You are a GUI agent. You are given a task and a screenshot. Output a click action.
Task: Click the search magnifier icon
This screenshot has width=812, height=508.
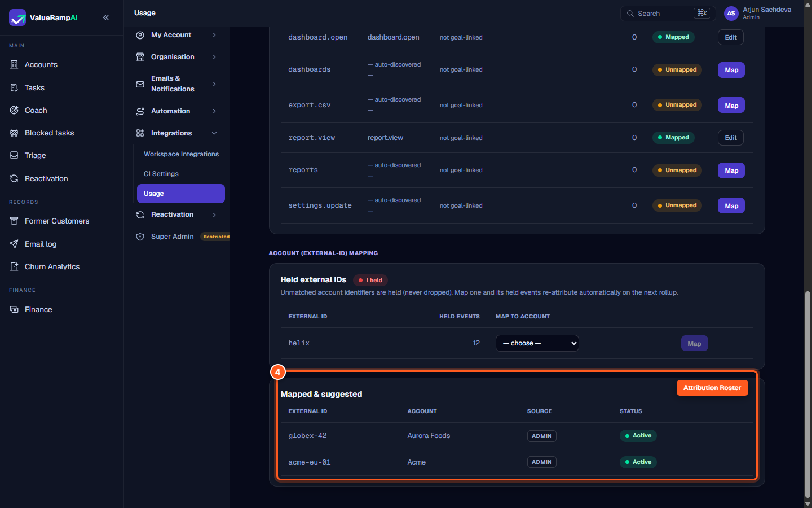pyautogui.click(x=630, y=14)
